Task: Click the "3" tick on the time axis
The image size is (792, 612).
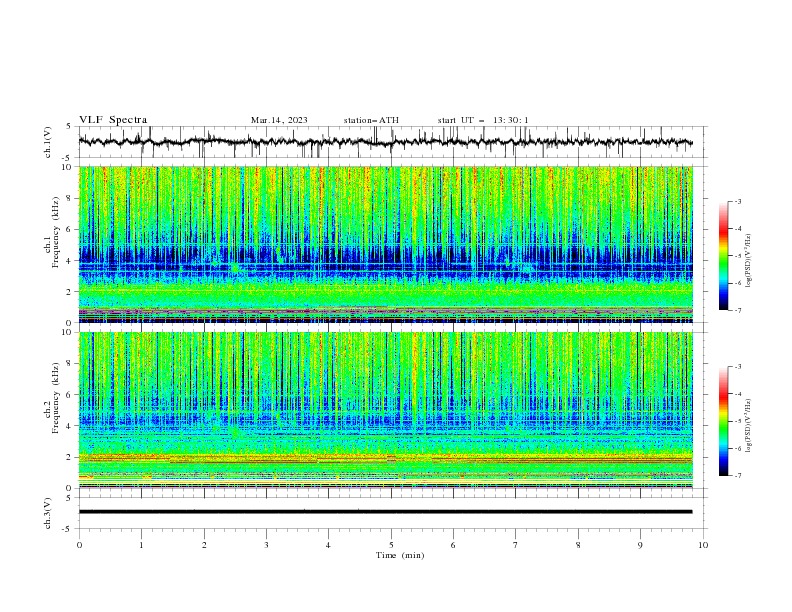Action: tap(266, 545)
